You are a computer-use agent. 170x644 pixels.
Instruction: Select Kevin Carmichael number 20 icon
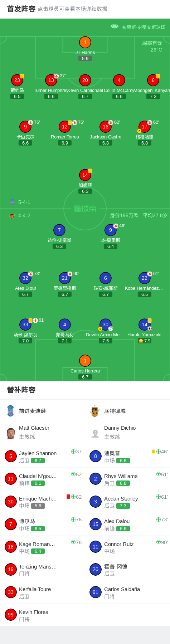[85, 80]
